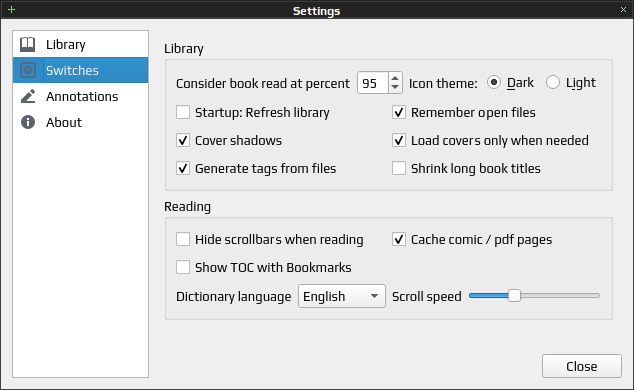
Task: Click the read percent input field
Action: pyautogui.click(x=373, y=83)
